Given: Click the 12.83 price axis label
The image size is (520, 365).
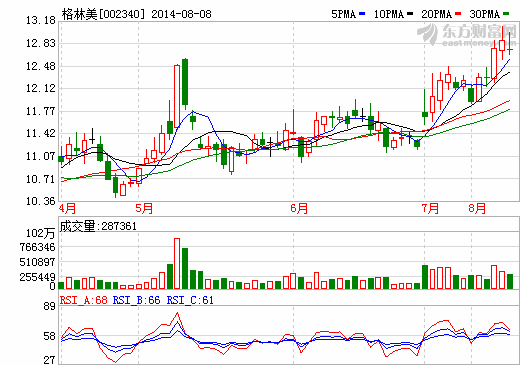Looking at the screenshot, I should pyautogui.click(x=41, y=43).
